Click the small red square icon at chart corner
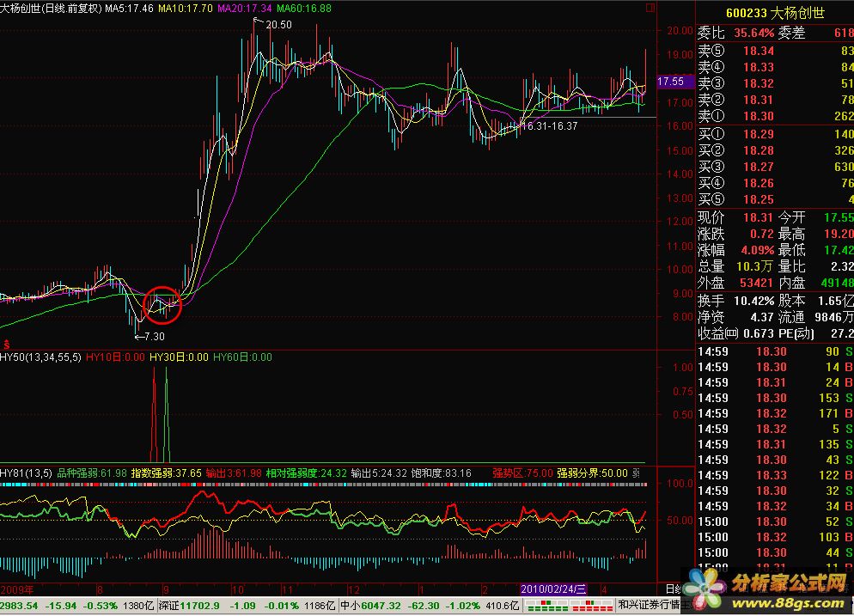This screenshot has width=854, height=616. pyautogui.click(x=650, y=9)
